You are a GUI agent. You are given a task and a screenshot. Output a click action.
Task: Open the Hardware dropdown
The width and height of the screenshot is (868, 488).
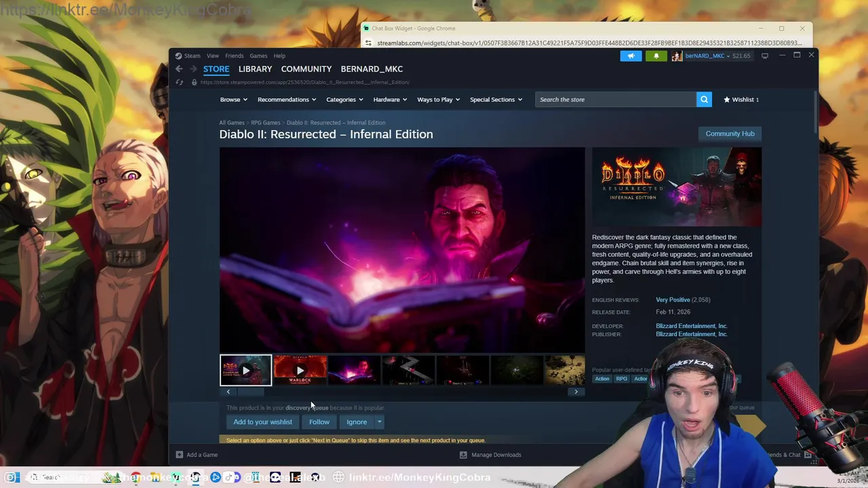click(390, 100)
